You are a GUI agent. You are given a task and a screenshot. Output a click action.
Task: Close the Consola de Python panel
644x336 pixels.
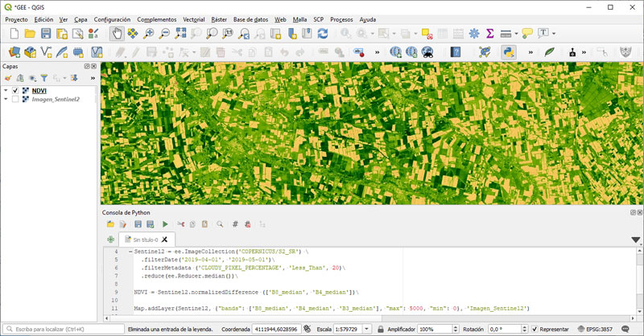pos(639,212)
